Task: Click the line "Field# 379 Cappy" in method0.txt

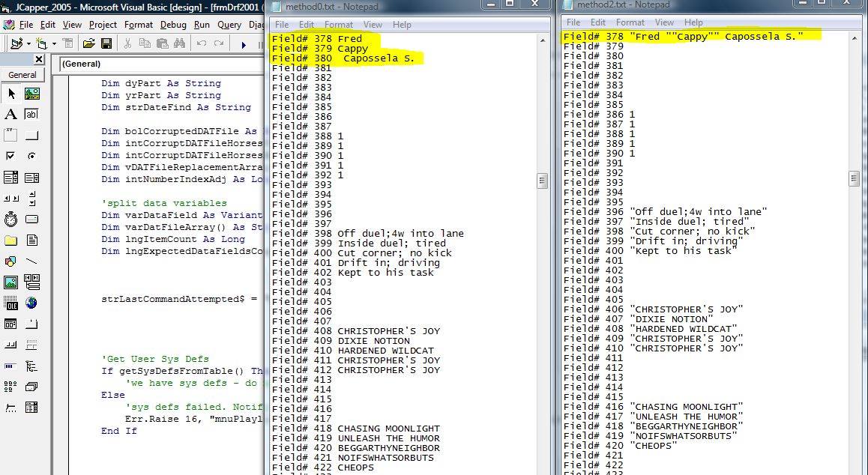Action: [x=320, y=49]
